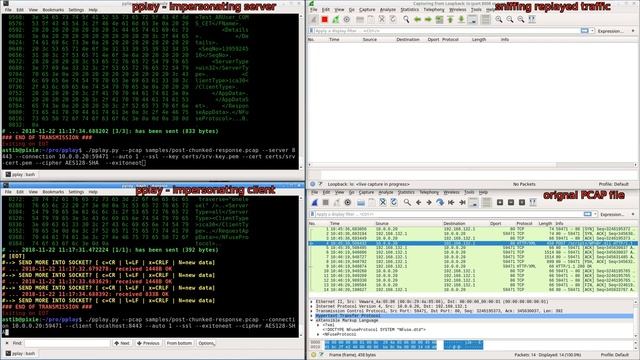The height and width of the screenshot is (360, 640).
Task: Collapse eXtensible Markup Language tree node
Action: 311,320
